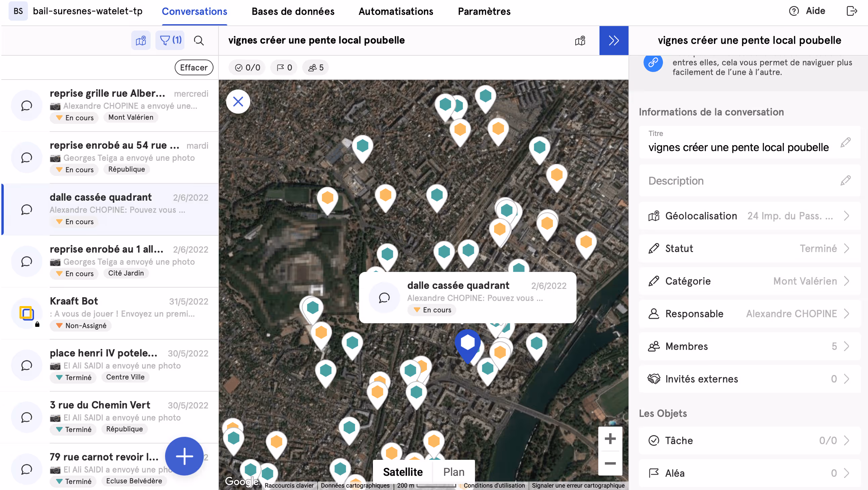Click the search magnifier icon
Image resolution: width=868 pixels, height=490 pixels.
[x=199, y=40]
